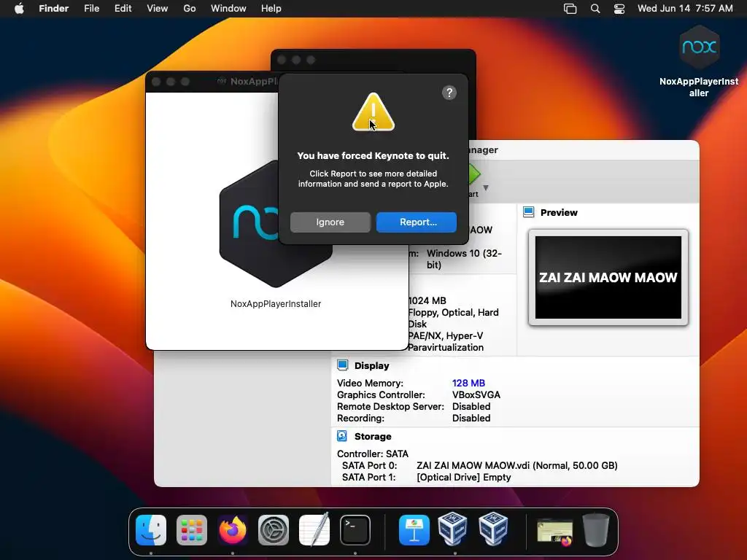Viewport: 747px width, 560px height.
Task: Click the Report... button
Action: 417,222
